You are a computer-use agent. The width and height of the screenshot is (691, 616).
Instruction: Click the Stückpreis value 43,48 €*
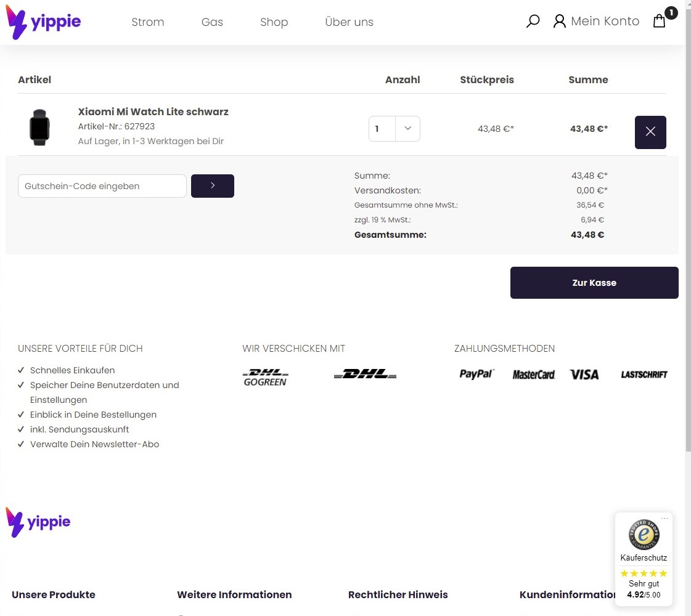point(496,129)
